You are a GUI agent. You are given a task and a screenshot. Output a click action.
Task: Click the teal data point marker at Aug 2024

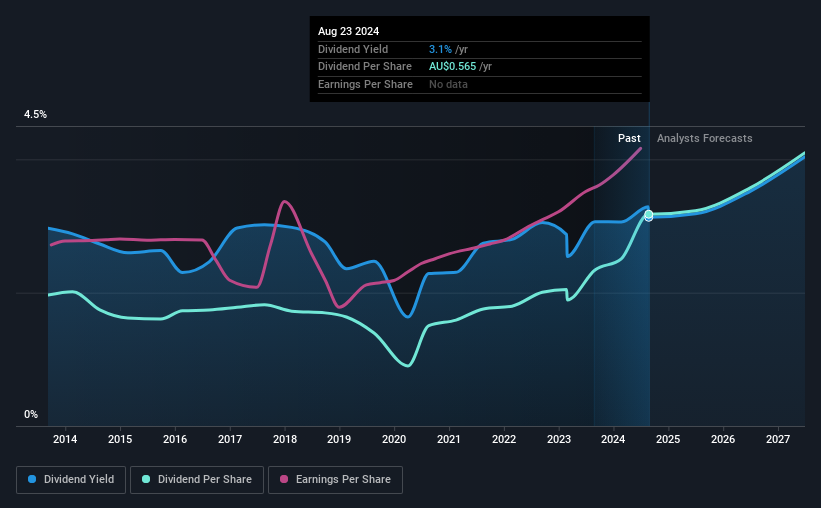649,214
